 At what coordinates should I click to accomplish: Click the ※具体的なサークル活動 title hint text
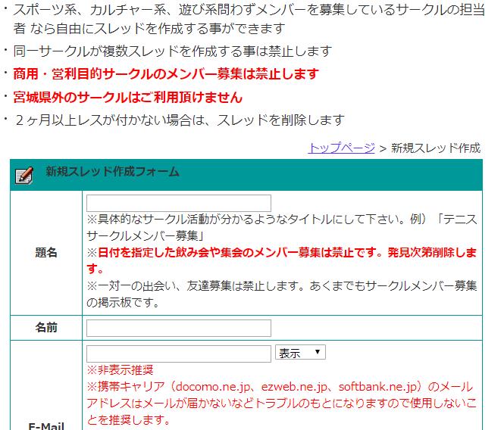(x=281, y=227)
